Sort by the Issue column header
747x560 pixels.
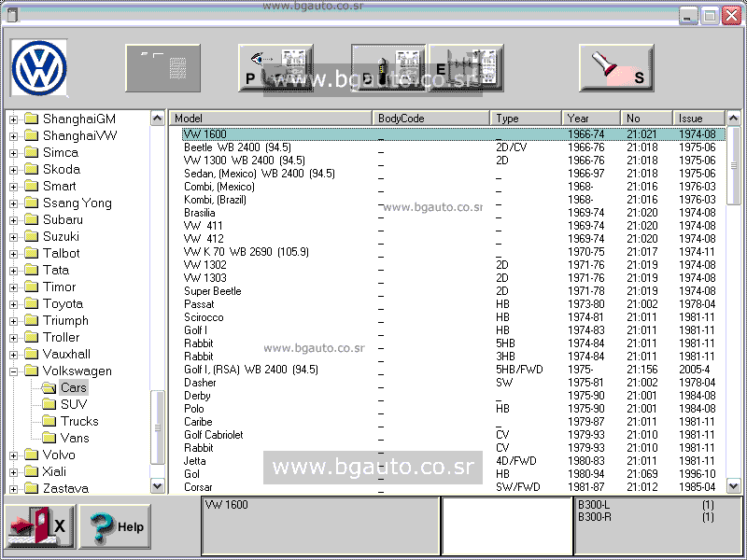point(699,119)
